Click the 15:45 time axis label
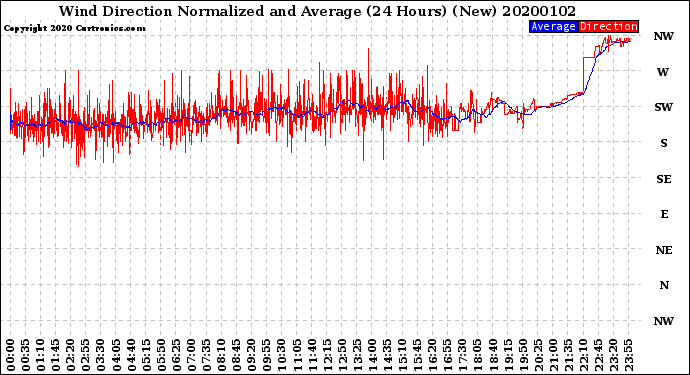The image size is (690, 375). point(417,355)
